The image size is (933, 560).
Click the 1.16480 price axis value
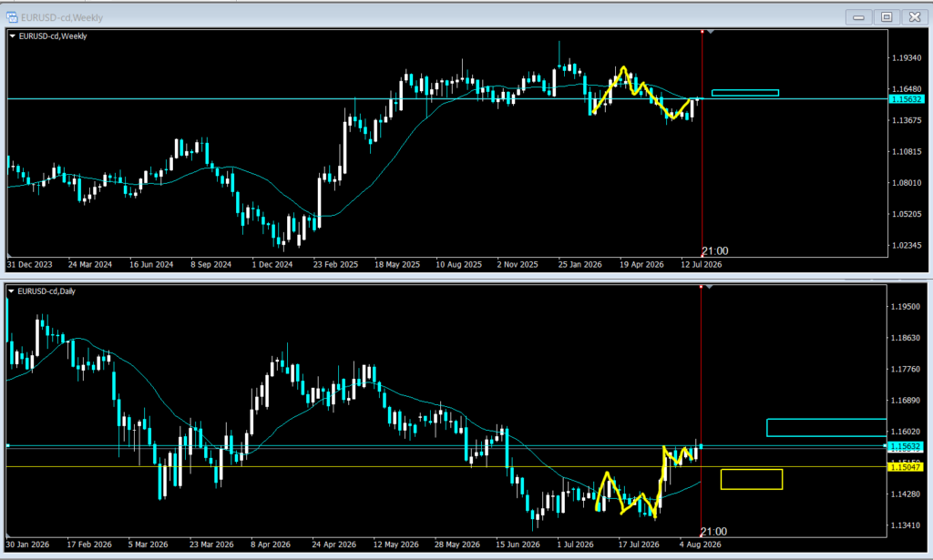[907, 89]
